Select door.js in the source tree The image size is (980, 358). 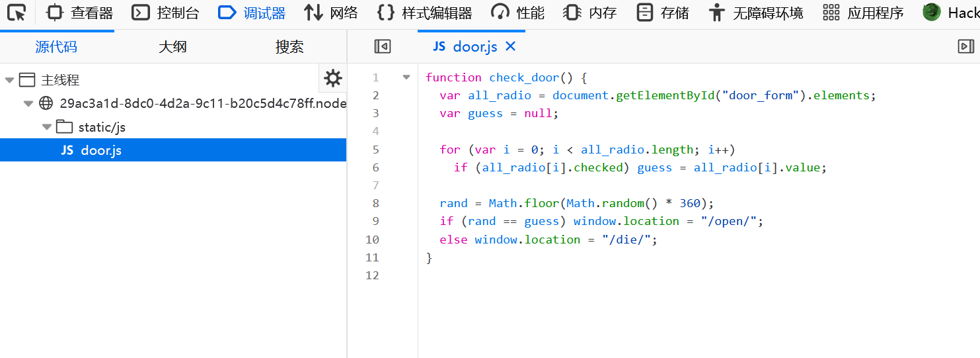(173, 150)
